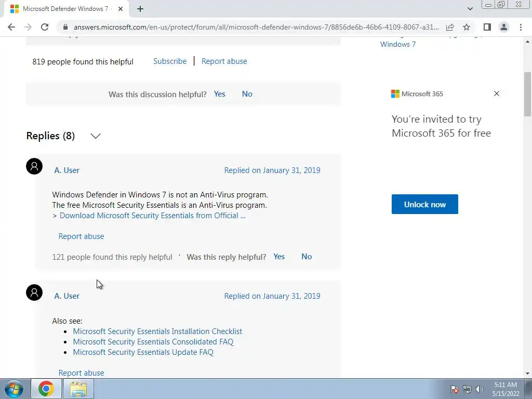Open the Chrome profile avatar

click(504, 27)
